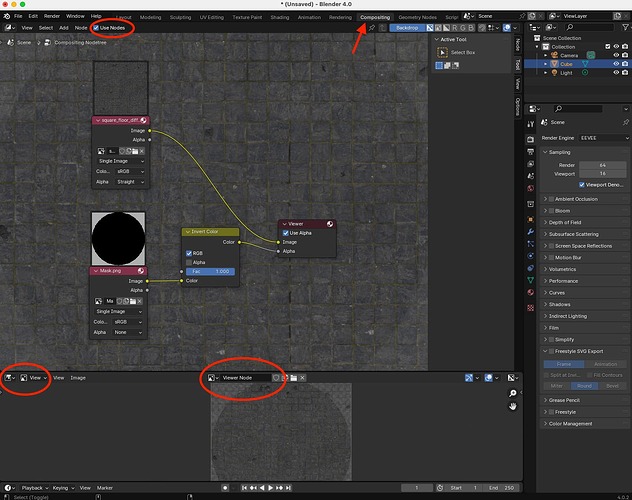
Task: Click the pin icon in node editor header
Action: tap(372, 28)
